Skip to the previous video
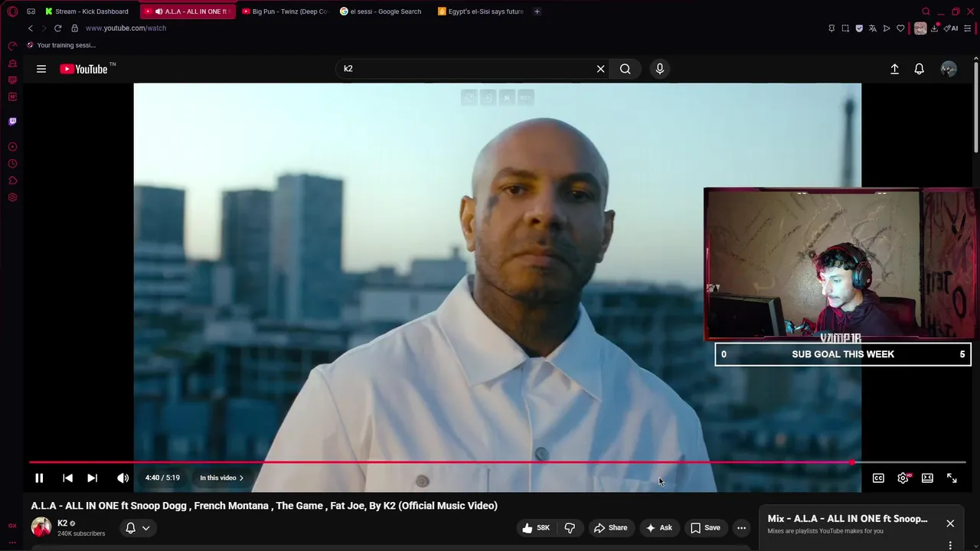 (67, 478)
